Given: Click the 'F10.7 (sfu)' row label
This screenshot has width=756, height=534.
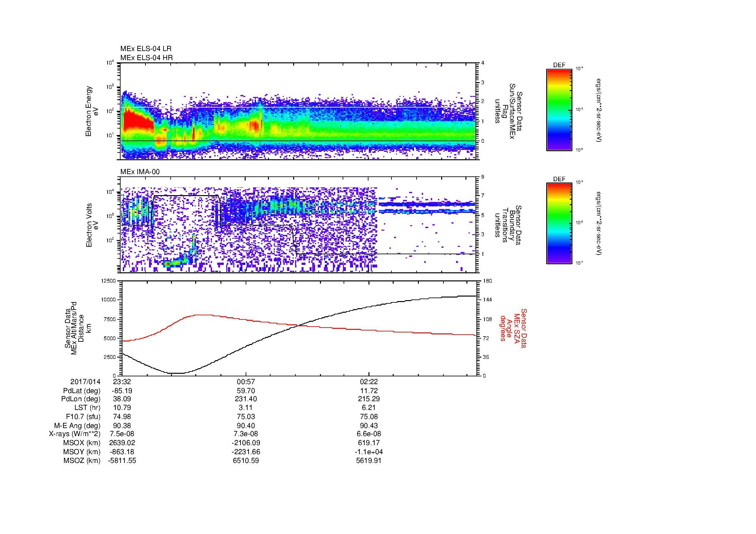Looking at the screenshot, I should pyautogui.click(x=83, y=416).
